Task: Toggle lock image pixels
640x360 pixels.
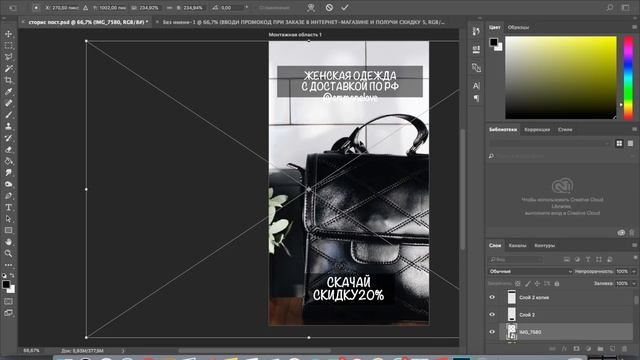Action: pos(527,283)
